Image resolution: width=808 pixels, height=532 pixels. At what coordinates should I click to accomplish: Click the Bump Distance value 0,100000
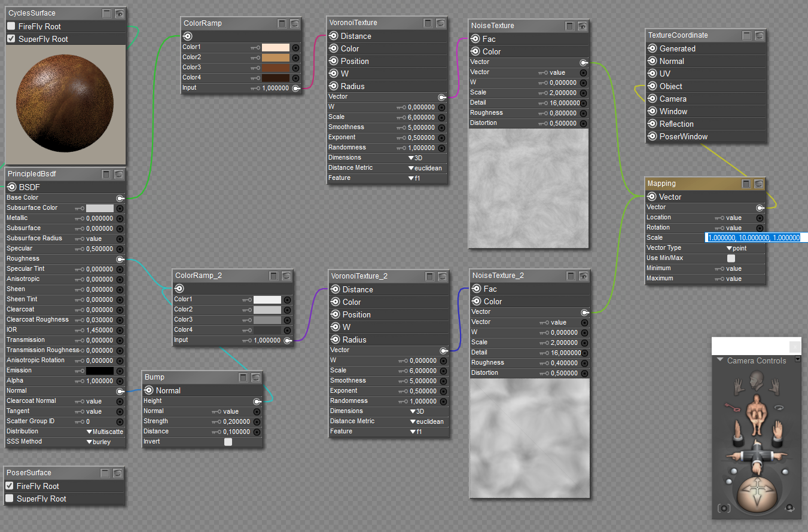236,432
